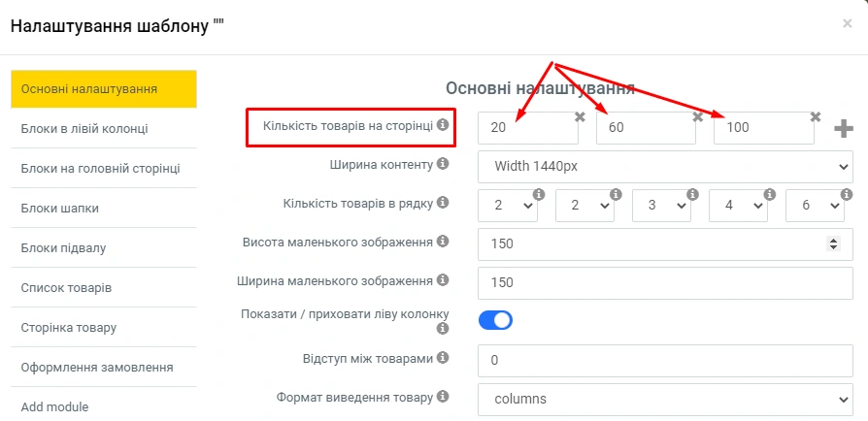Screen dimensions: 868x421
Task: Remove the 20 products-per-page value
Action: (x=580, y=116)
